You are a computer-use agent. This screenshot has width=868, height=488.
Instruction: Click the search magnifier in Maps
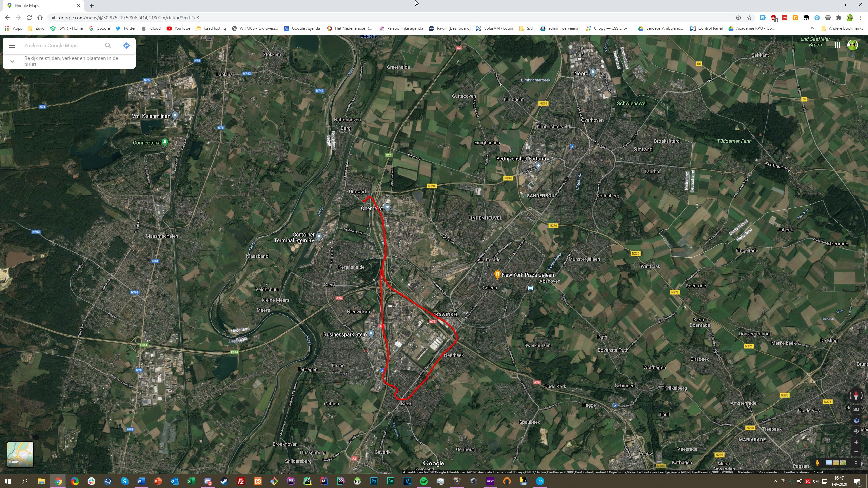click(108, 46)
